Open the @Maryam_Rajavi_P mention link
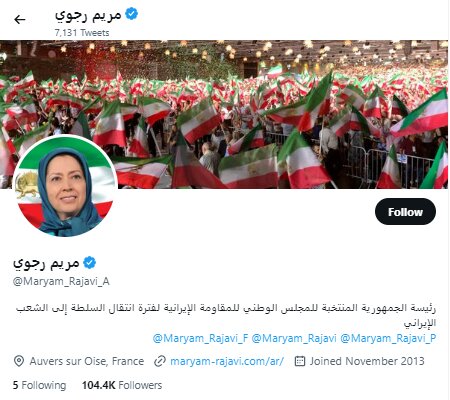This screenshot has height=400, width=450. click(x=388, y=338)
